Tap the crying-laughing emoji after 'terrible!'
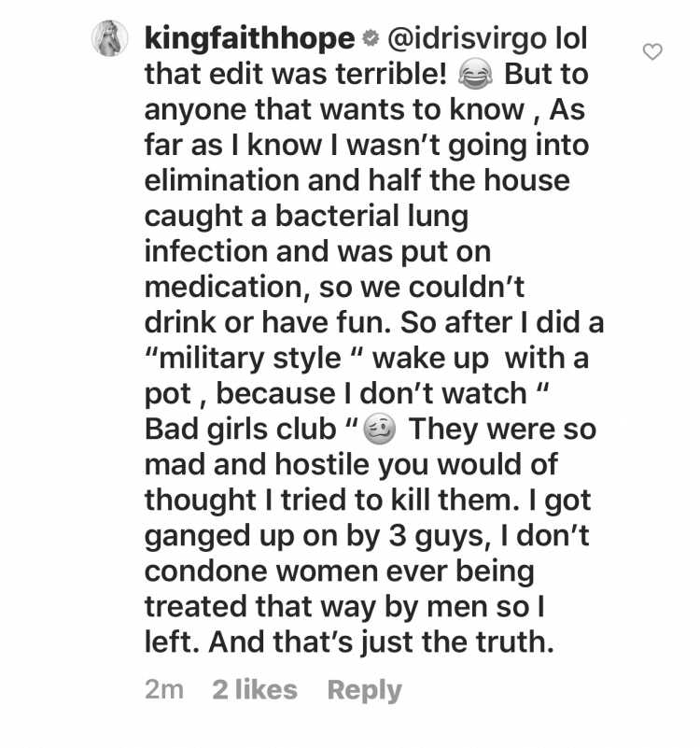The image size is (700, 748). pyautogui.click(x=475, y=75)
